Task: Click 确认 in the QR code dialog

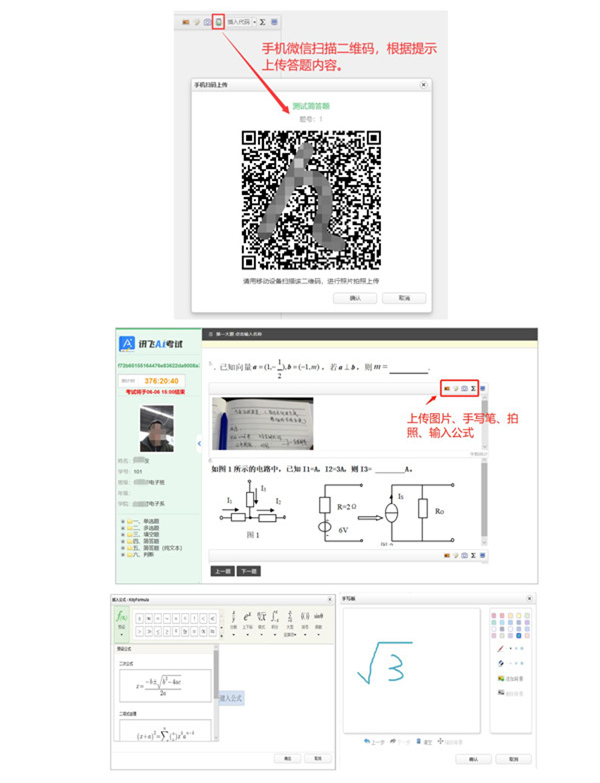Action: click(355, 298)
